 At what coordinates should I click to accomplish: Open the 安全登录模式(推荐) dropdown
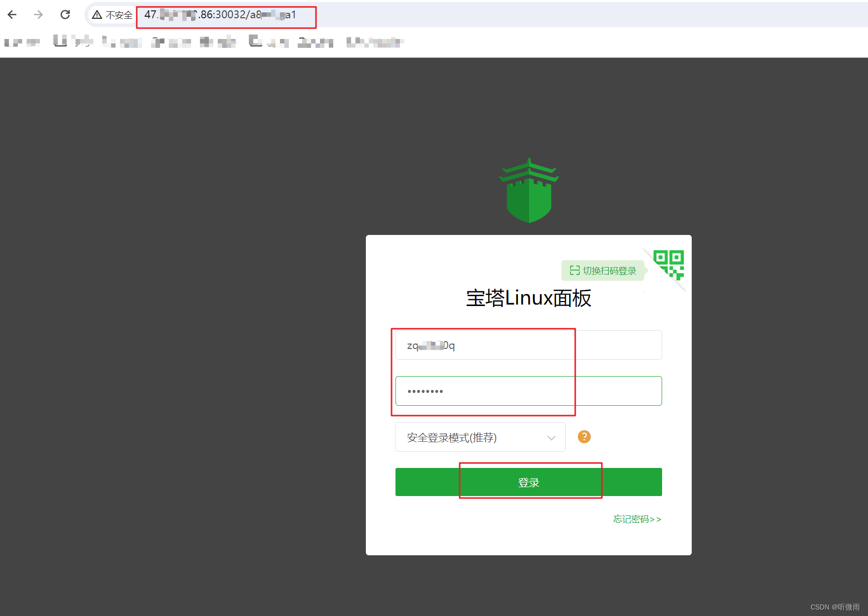[x=480, y=437]
